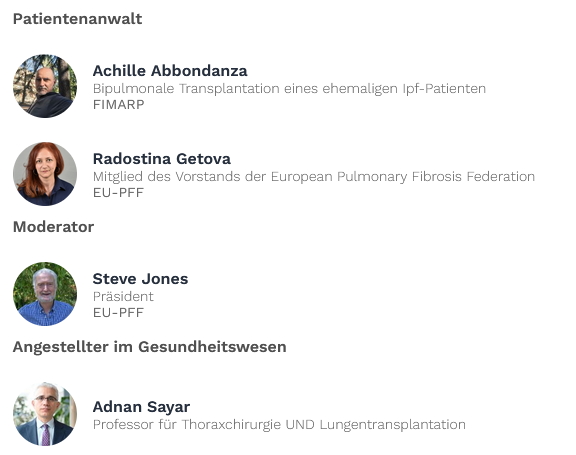Select the Angestellter im Gesundheitswesen heading
The height and width of the screenshot is (455, 576).
(150, 347)
